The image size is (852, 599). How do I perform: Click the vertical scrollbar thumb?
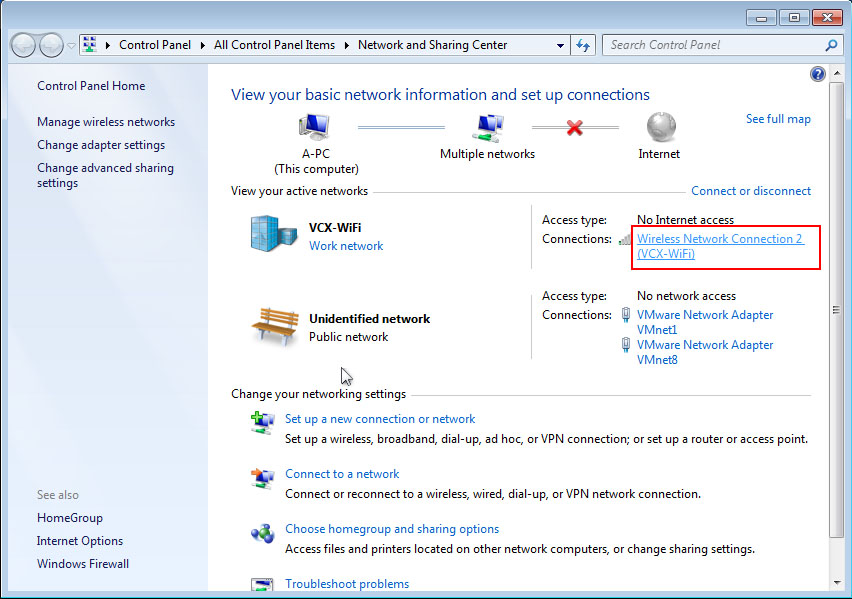(836, 310)
